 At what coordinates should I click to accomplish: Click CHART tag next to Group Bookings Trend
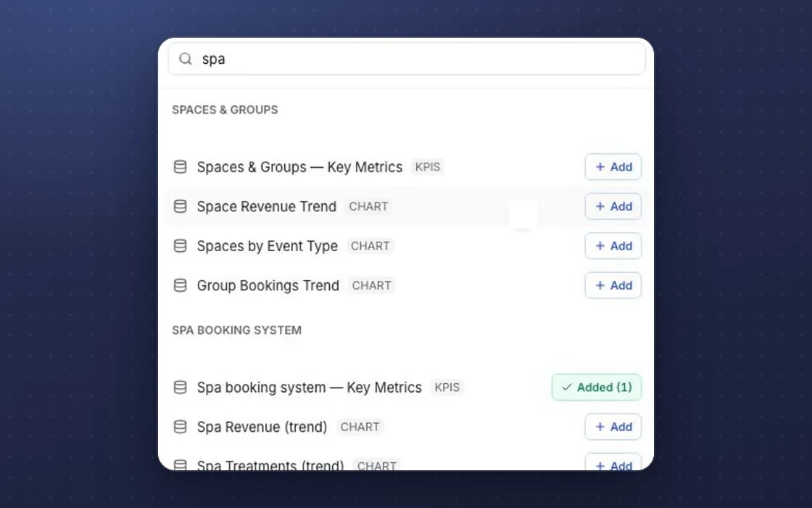[x=372, y=285]
